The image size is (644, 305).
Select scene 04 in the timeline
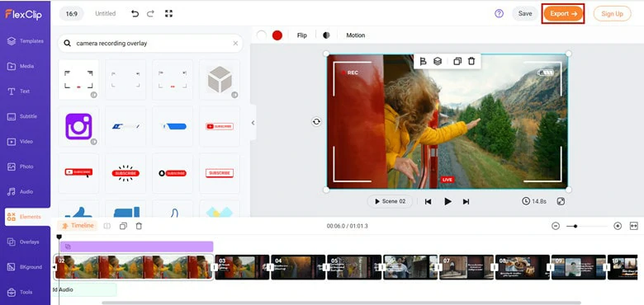(x=298, y=267)
